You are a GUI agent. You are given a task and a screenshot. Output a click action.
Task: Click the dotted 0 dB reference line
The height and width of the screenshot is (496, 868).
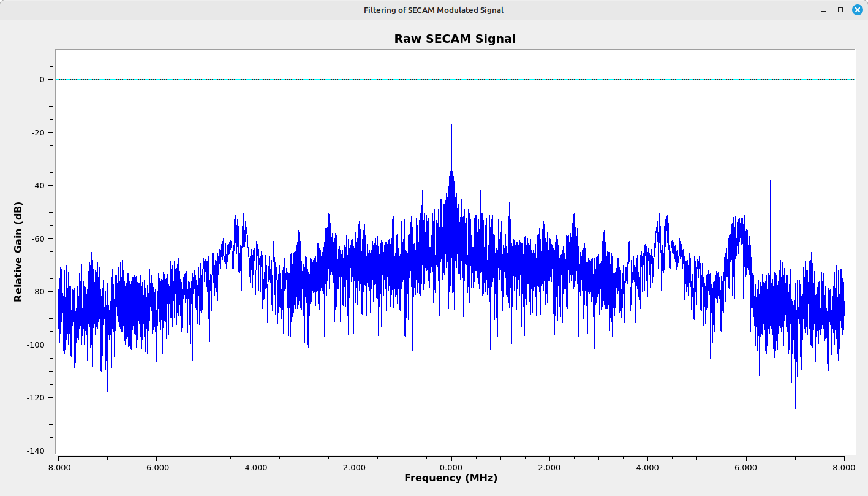306,79
